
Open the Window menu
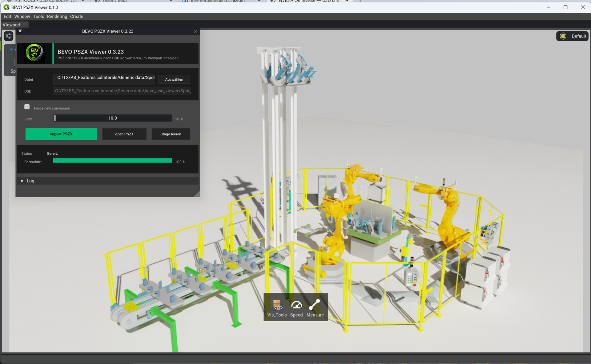pyautogui.click(x=22, y=17)
